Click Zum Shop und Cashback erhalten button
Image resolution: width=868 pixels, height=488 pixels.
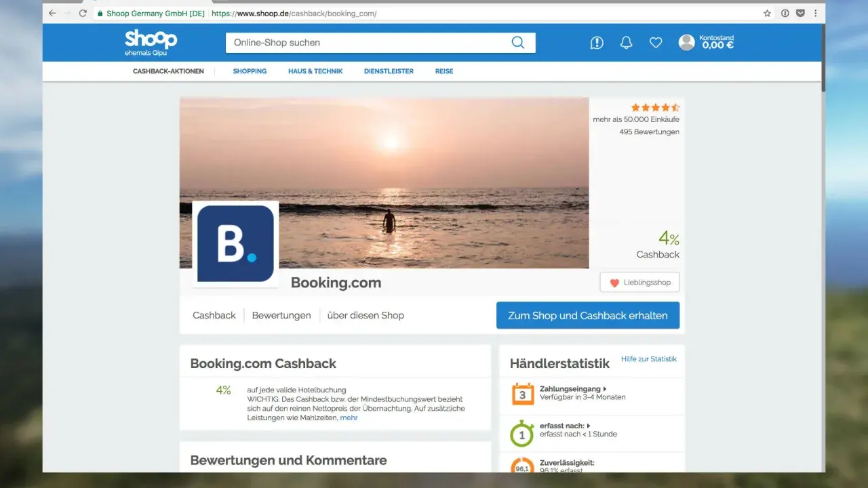pos(588,315)
